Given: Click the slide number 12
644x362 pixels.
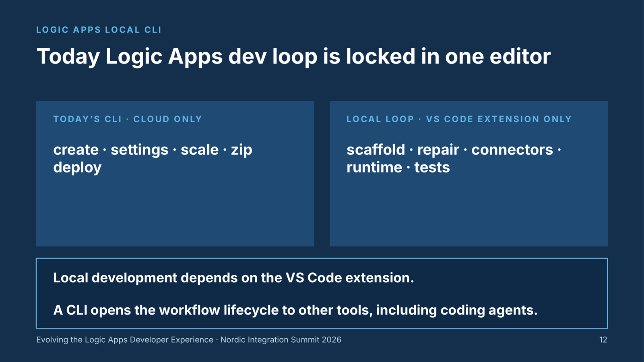Looking at the screenshot, I should [603, 340].
